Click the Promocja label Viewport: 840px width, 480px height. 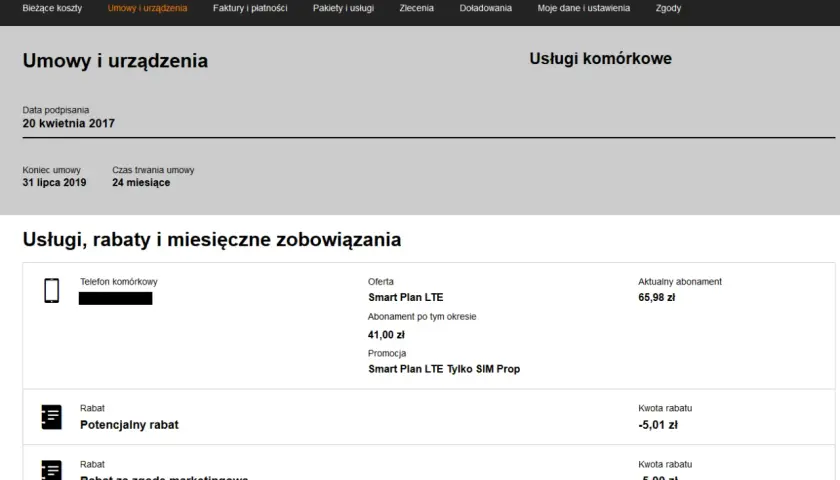387,353
